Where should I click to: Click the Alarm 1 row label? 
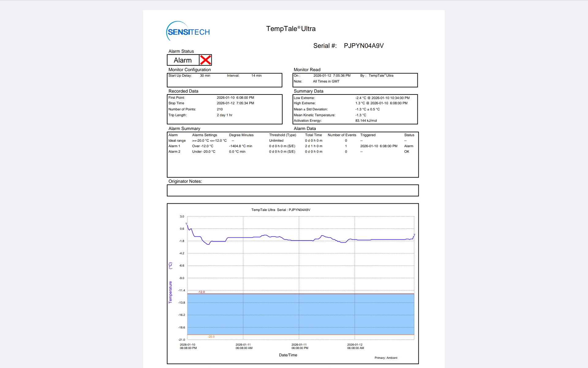tap(174, 146)
